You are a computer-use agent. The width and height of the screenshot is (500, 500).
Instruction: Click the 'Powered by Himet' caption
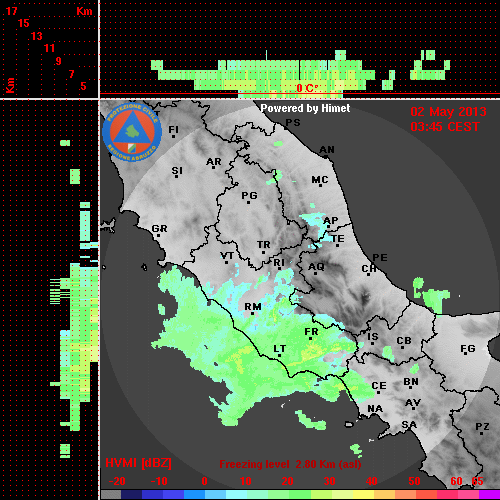(x=305, y=108)
